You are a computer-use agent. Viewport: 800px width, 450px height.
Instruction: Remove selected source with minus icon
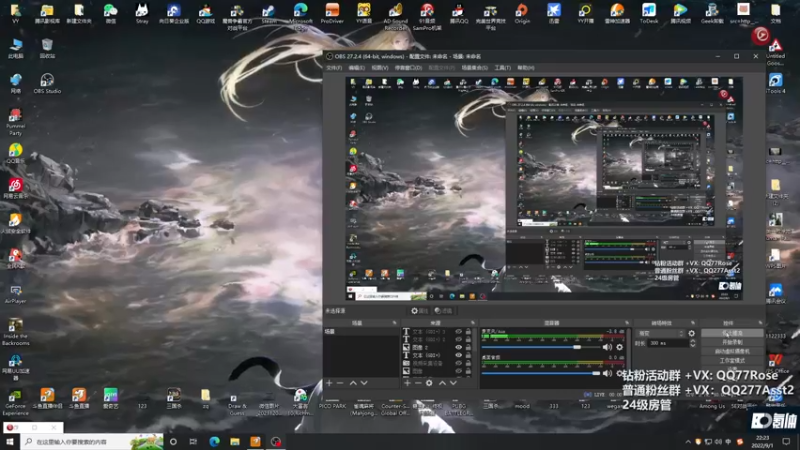418,383
